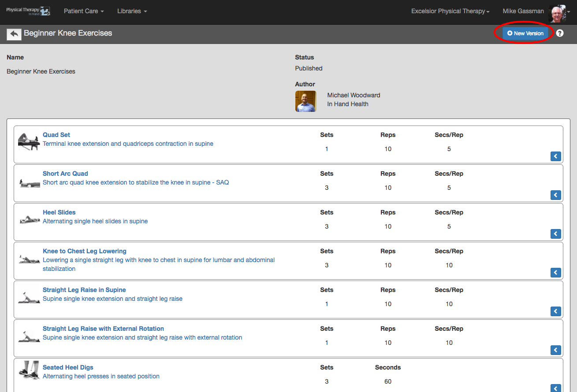Open the Libraries menu
Image resolution: width=577 pixels, height=392 pixels.
(132, 11)
